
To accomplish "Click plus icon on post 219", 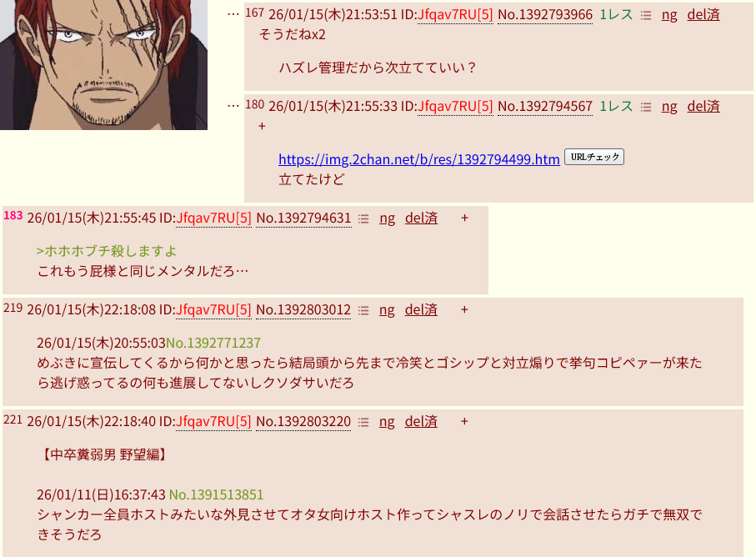I will [x=464, y=309].
